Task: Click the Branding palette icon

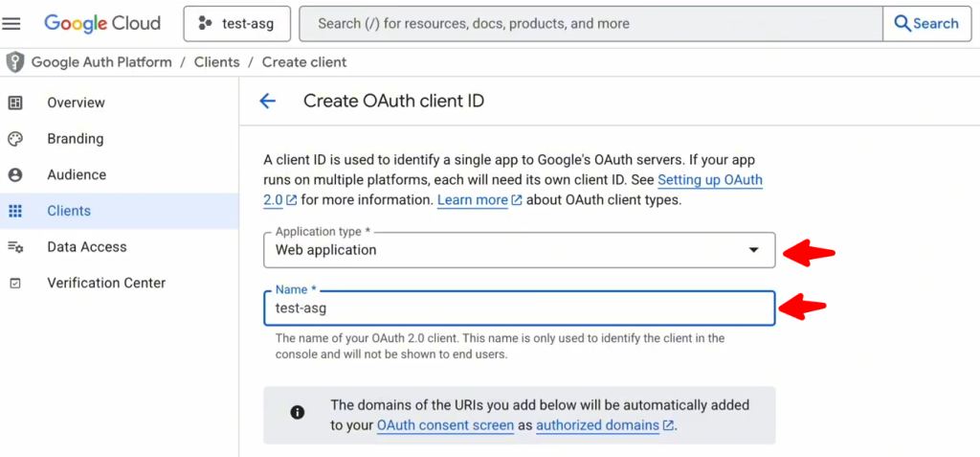Action: [15, 139]
